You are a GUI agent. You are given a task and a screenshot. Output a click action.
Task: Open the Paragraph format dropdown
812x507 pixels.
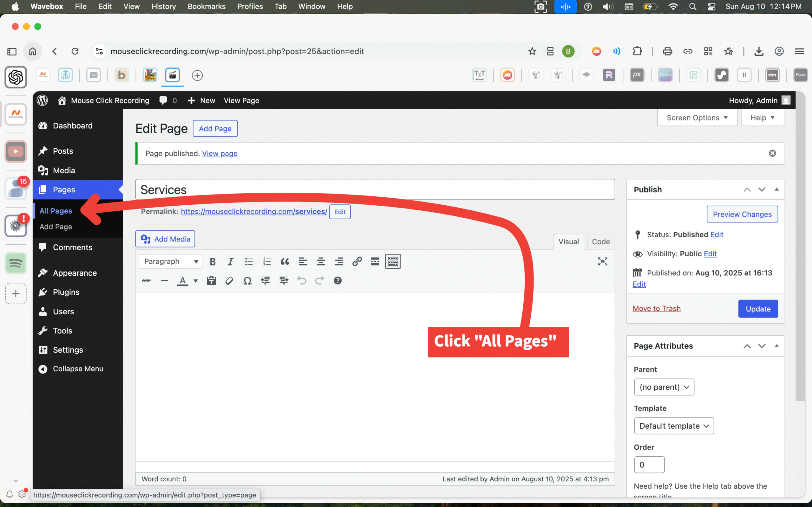coord(170,261)
